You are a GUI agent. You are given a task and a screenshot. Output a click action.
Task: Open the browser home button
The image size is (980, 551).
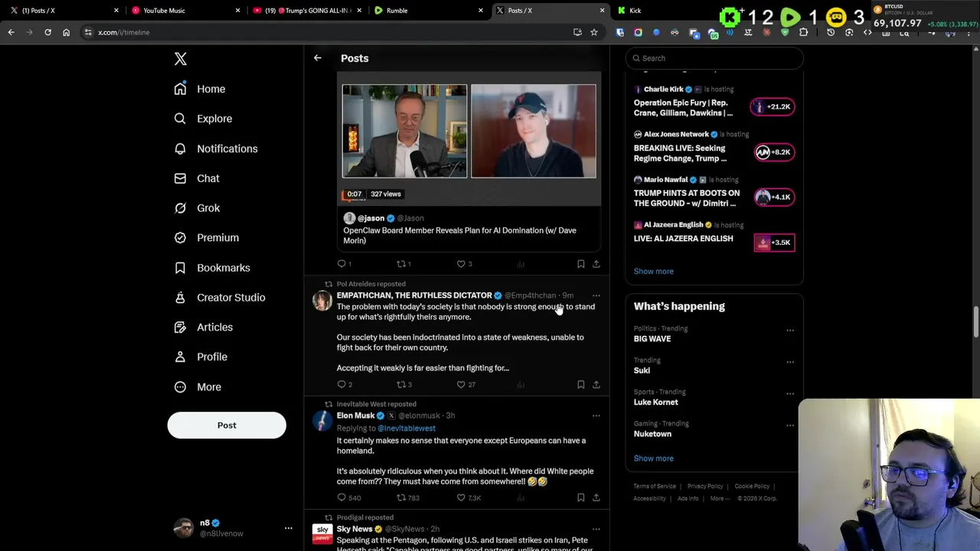point(66,32)
